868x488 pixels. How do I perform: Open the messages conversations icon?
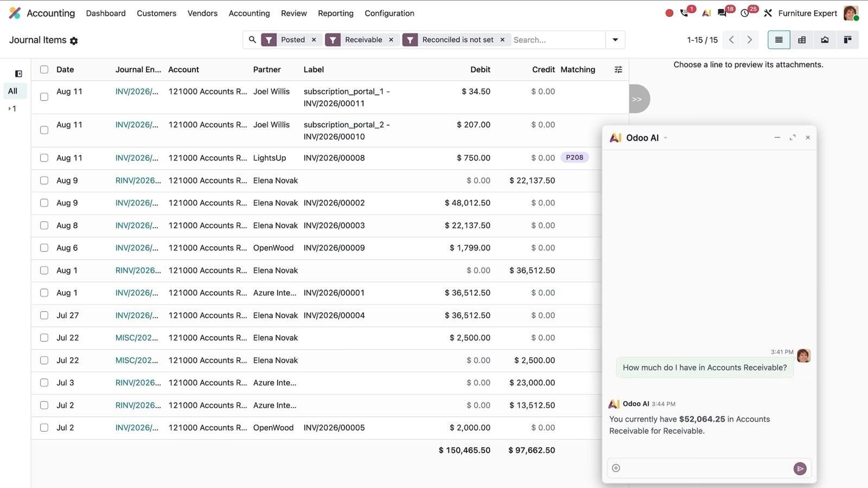722,13
